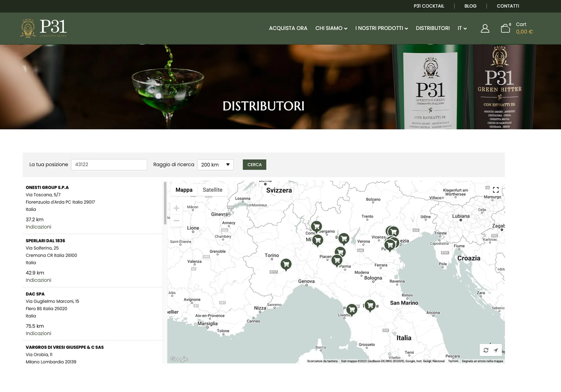Screen dimensions: 561x392
Task: Click the store marker near Torino
Action: (x=286, y=264)
